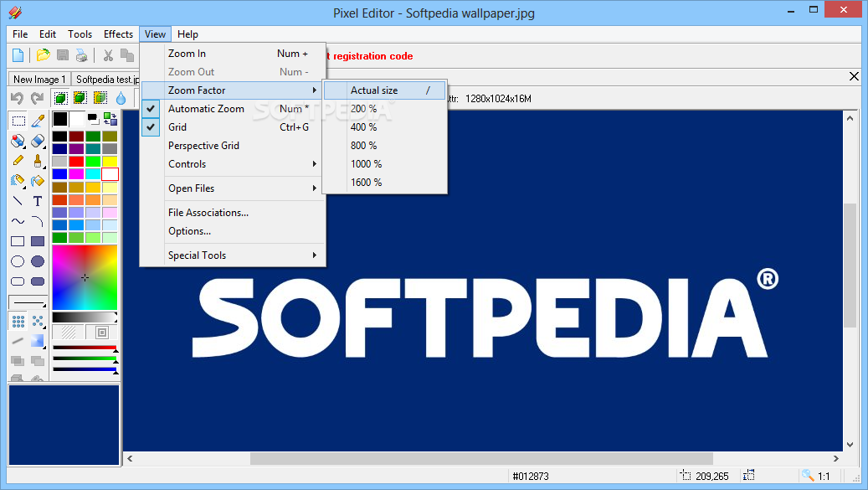The image size is (868, 490).
Task: Toggle the regular dot pattern brush mode
Action: 18,321
